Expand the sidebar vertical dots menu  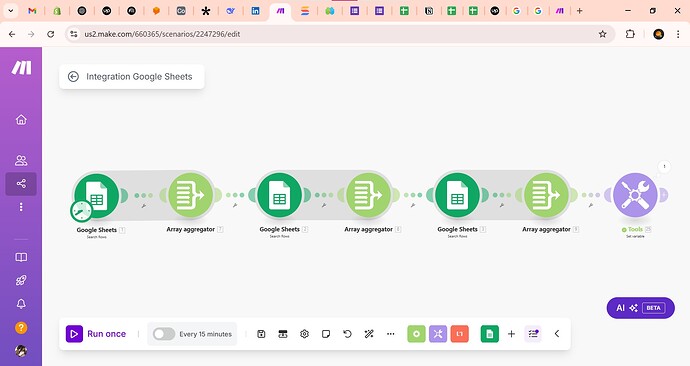point(21,207)
